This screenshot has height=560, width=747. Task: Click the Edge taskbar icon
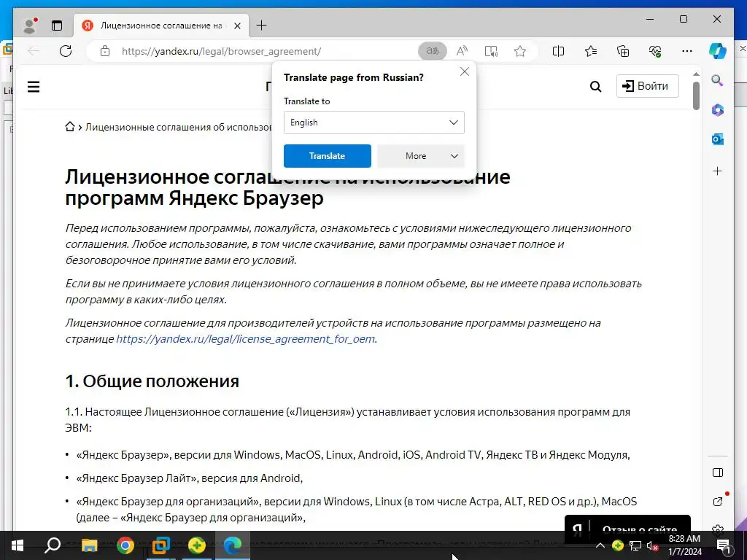tap(233, 545)
